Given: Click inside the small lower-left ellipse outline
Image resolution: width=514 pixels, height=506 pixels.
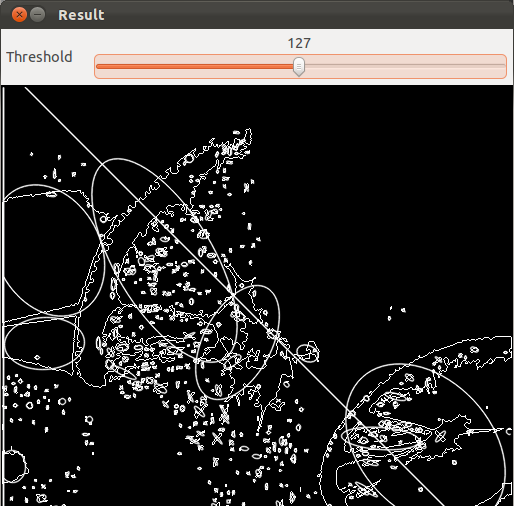Looking at the screenshot, I should 44,343.
